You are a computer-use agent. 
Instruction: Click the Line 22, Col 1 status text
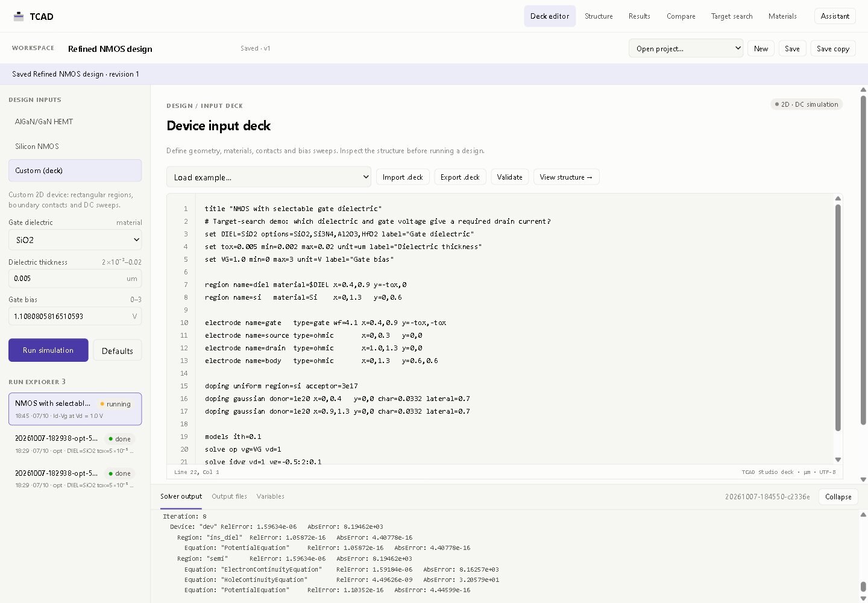click(x=197, y=472)
